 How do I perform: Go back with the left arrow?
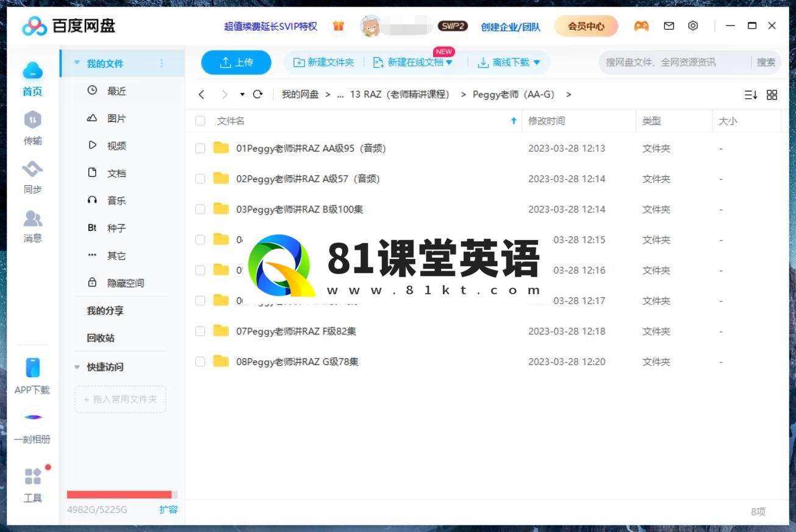click(x=201, y=94)
